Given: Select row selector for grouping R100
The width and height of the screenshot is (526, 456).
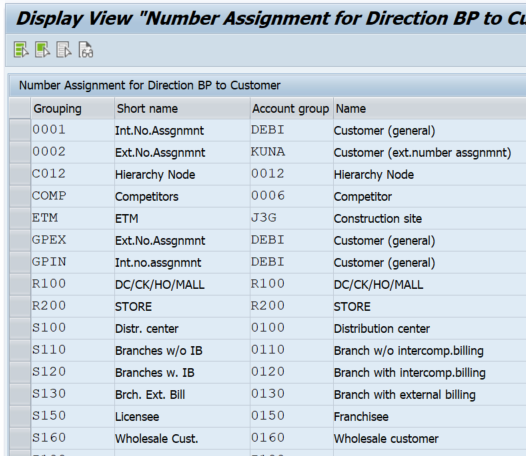Looking at the screenshot, I should tap(20, 284).
